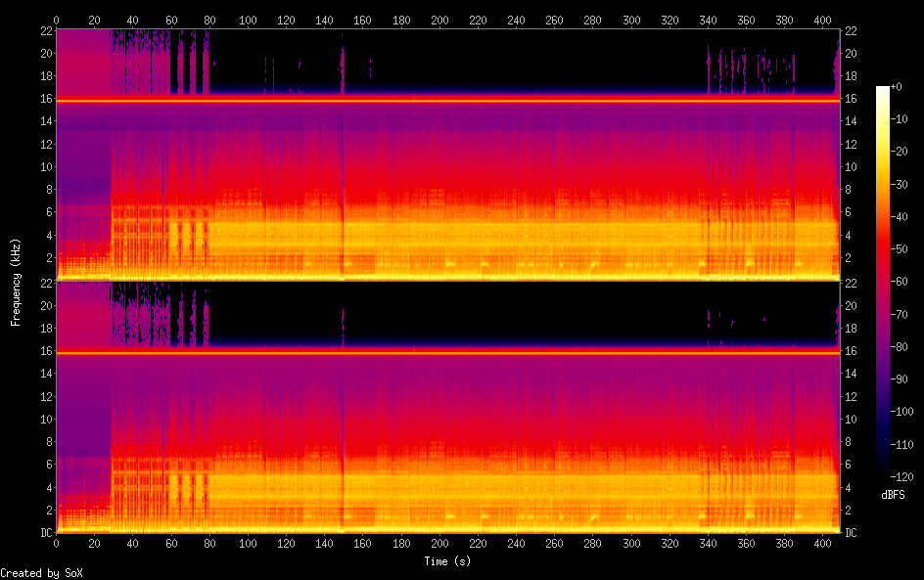Click the "-20" value on the dBFS scale

[x=899, y=152]
